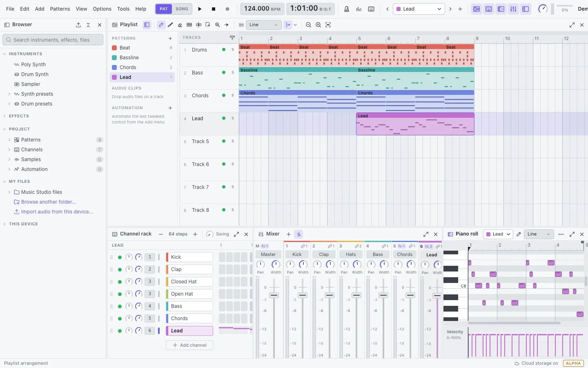Image resolution: width=588 pixels, height=368 pixels.
Task: Open the mixer view icon in top bar
Action: [513, 9]
